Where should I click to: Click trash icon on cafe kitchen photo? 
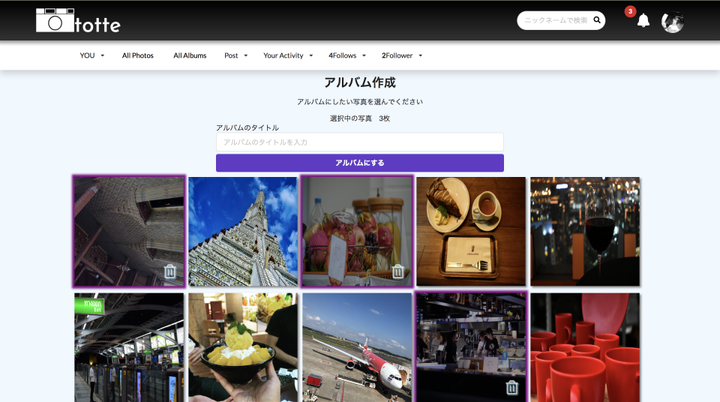pos(512,388)
